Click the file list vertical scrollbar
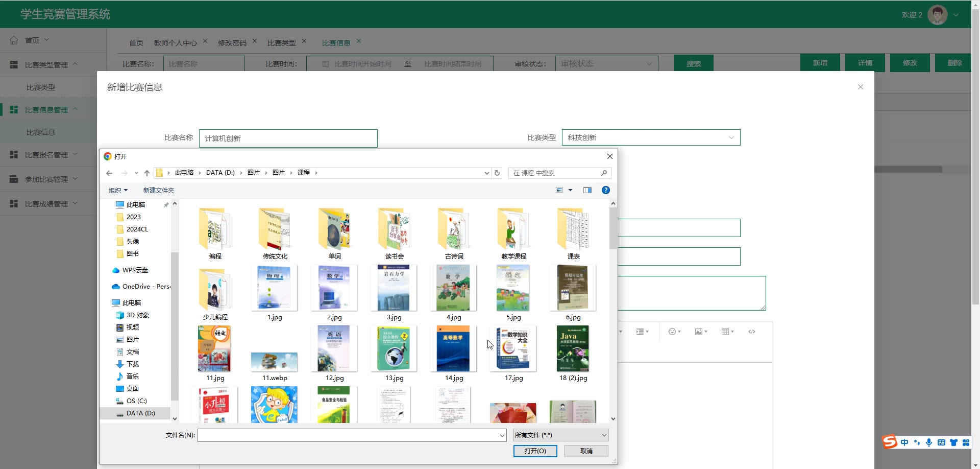This screenshot has width=980, height=469. pos(613,230)
